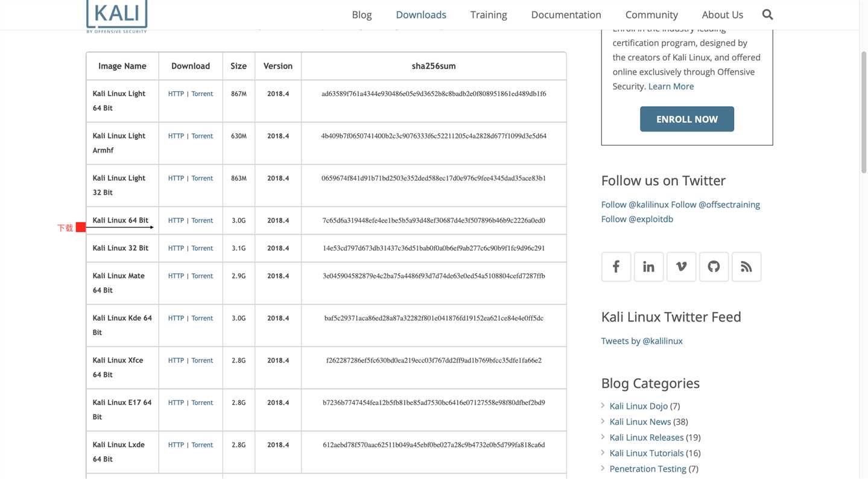Download Kali Linux Light Armhf via HTTP
The width and height of the screenshot is (868, 479).
(x=176, y=136)
